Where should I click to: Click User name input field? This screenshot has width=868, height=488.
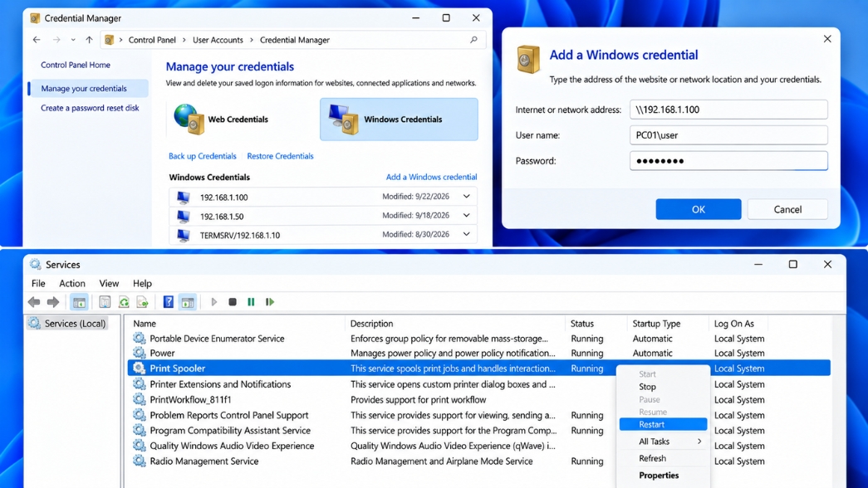click(x=728, y=135)
